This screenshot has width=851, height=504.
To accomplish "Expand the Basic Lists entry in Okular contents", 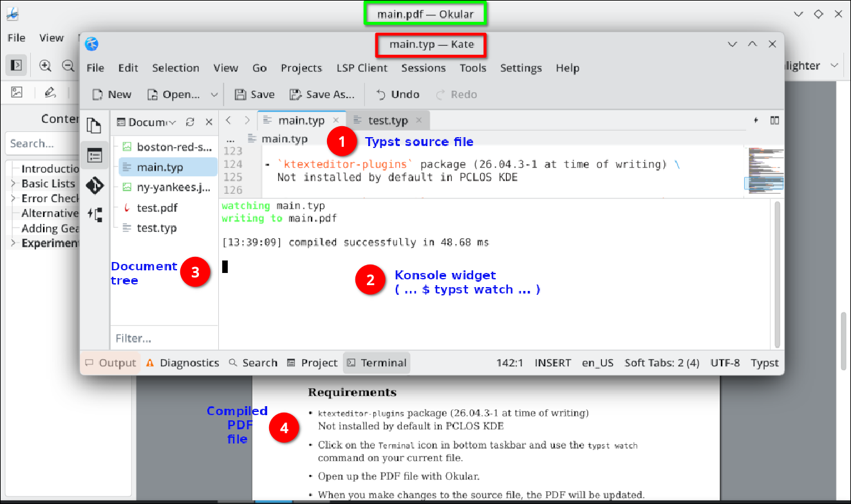I will (x=13, y=183).
